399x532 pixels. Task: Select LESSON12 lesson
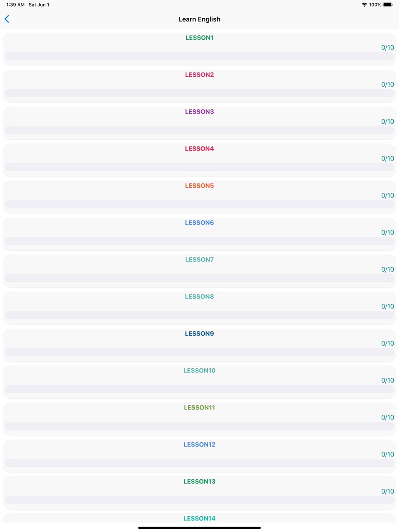coord(199,456)
